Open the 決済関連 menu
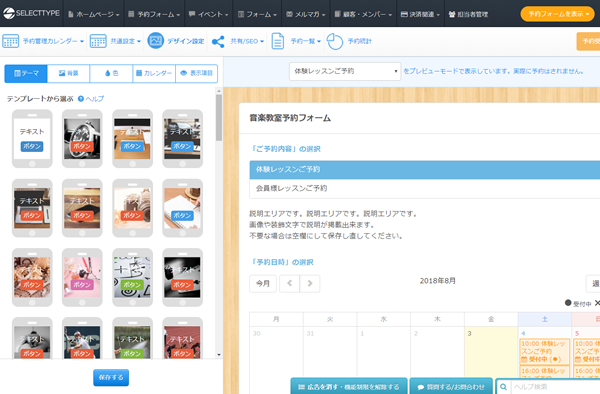The image size is (600, 394). (x=420, y=14)
